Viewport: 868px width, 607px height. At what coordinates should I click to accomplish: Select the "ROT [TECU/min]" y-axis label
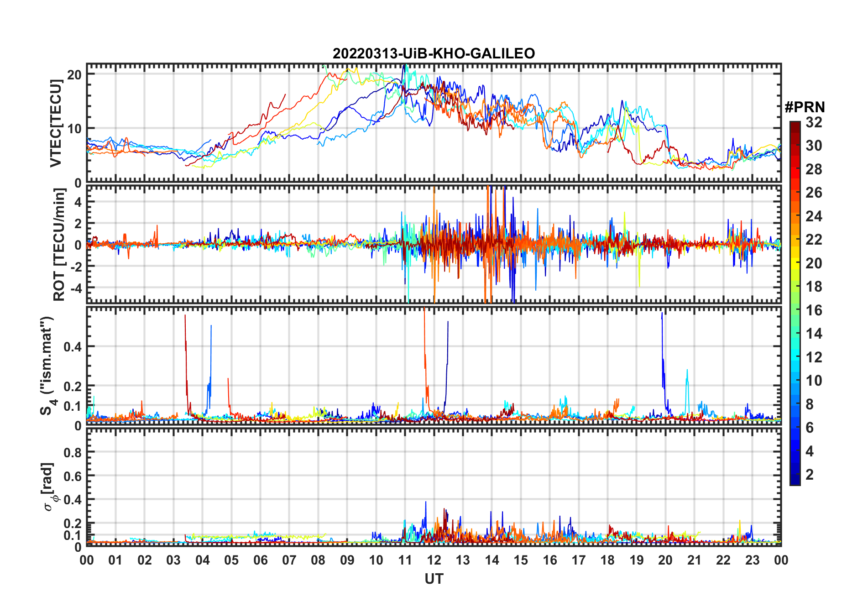(59, 245)
